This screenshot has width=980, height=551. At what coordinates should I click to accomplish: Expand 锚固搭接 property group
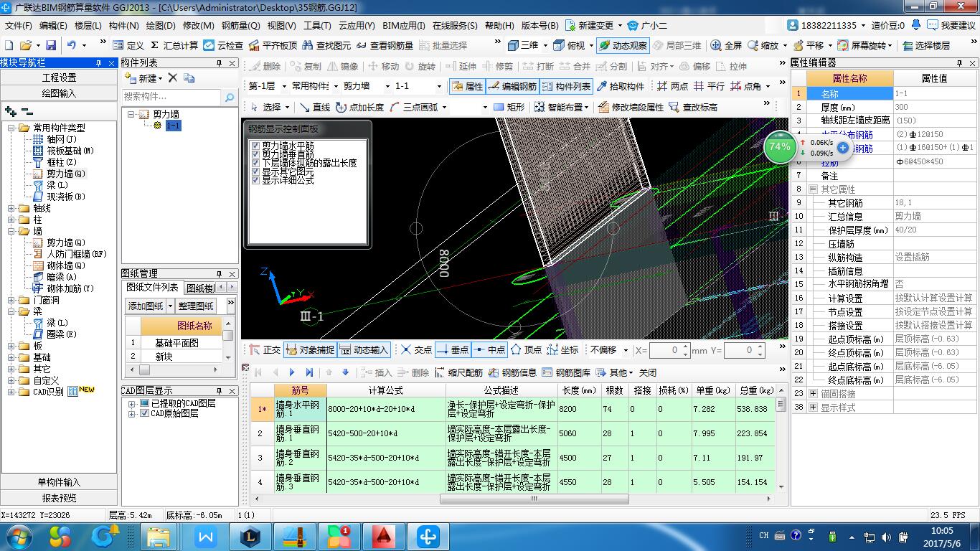point(813,394)
